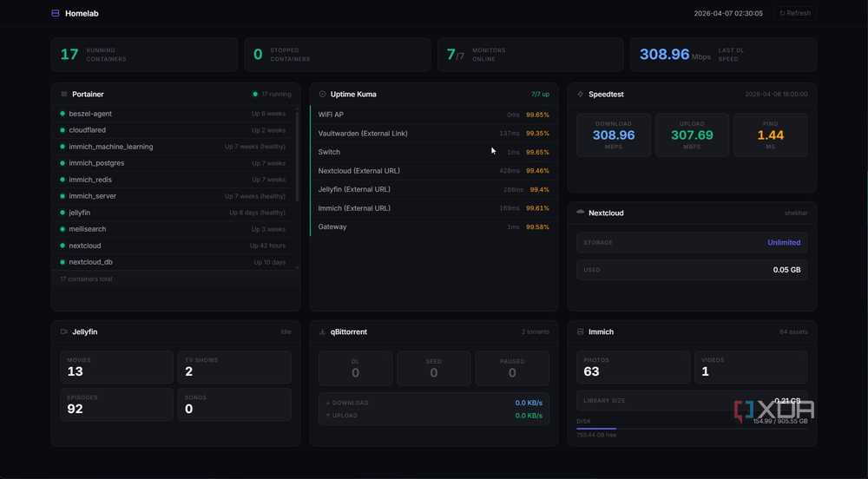Viewport: 868px width, 479px height.
Task: Click the 17 running containers summary card
Action: click(144, 54)
